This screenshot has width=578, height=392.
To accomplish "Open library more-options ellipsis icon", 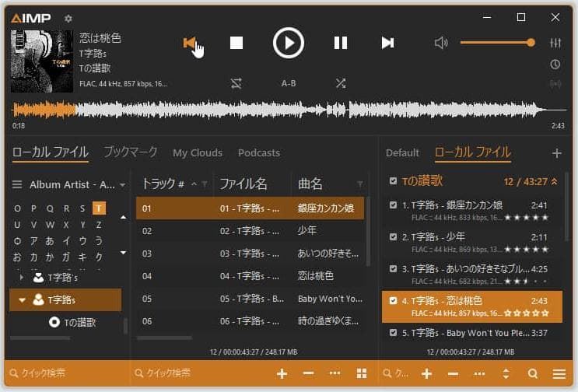I will 335,373.
